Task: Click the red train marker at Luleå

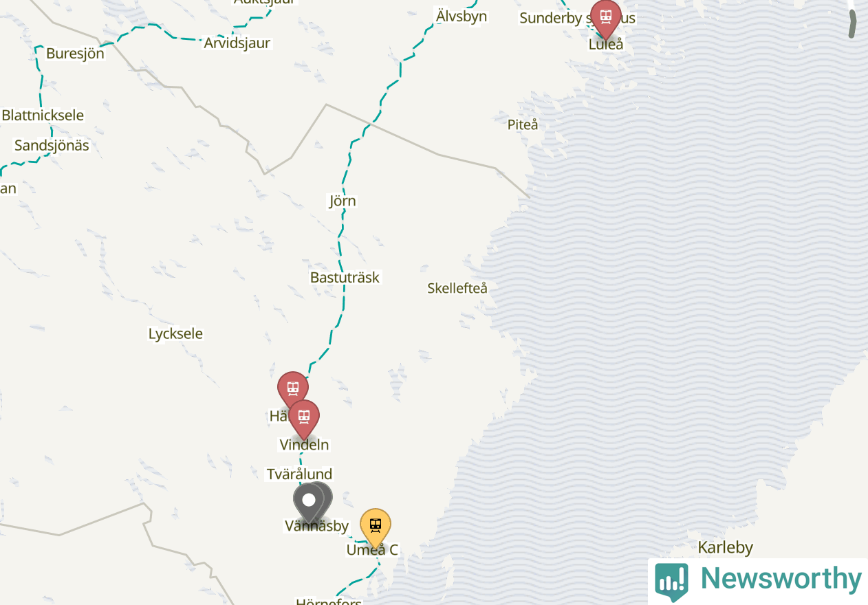Action: point(605,18)
